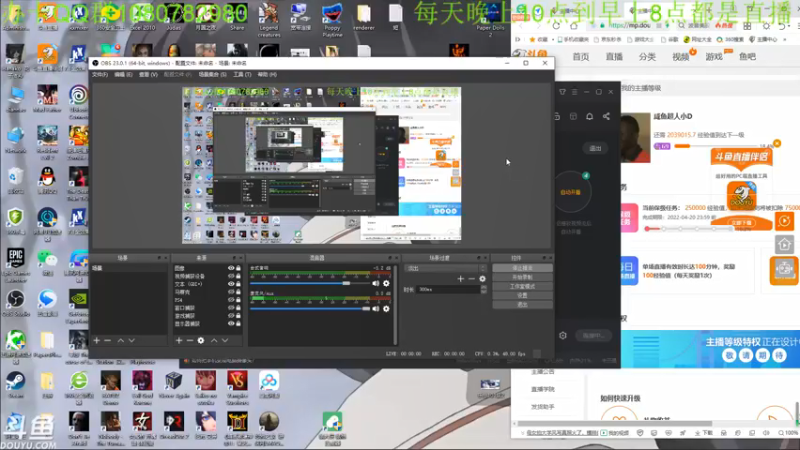
Task: Toggle visibility eye of the 图像 source
Action: [x=231, y=268]
